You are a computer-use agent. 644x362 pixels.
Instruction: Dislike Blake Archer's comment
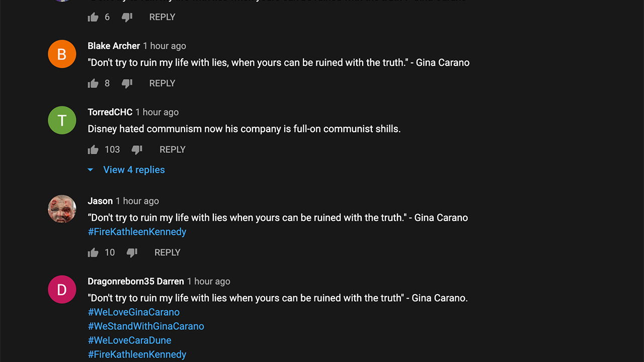tap(127, 83)
